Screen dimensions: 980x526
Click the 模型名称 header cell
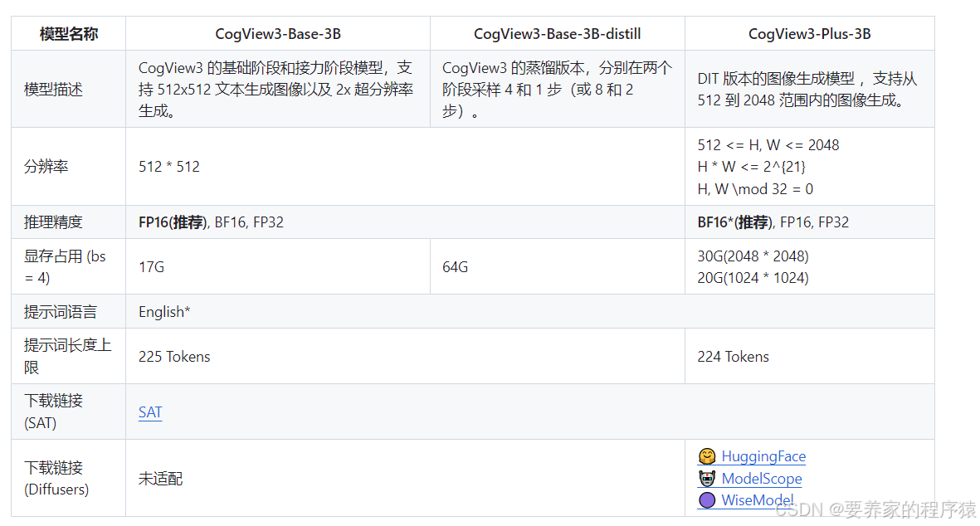pos(69,34)
